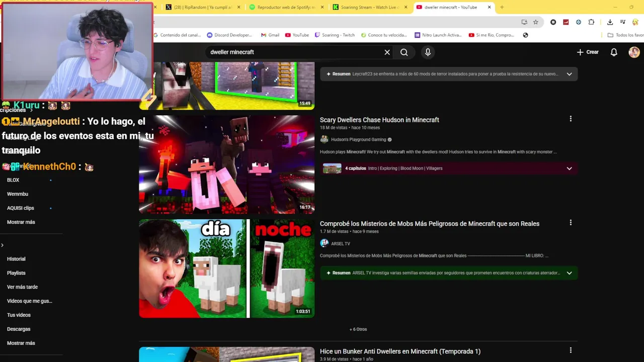Open the Soarinng - Twitch bookmark
The height and width of the screenshot is (362, 644).
coord(335,35)
